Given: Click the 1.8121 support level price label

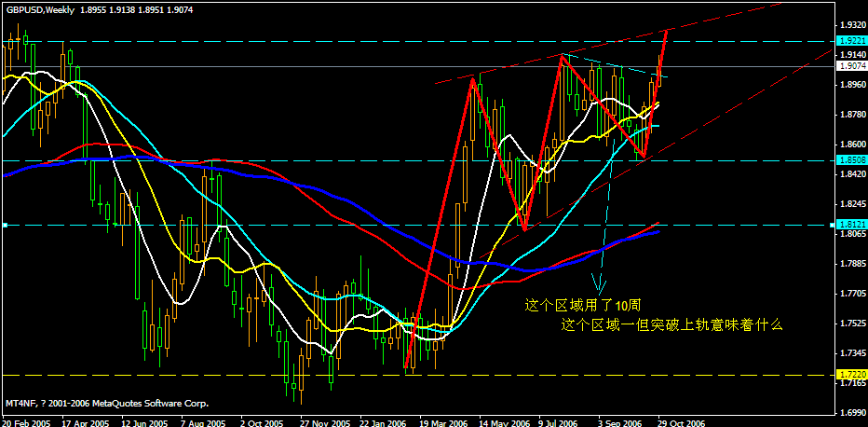Looking at the screenshot, I should pos(851,226).
